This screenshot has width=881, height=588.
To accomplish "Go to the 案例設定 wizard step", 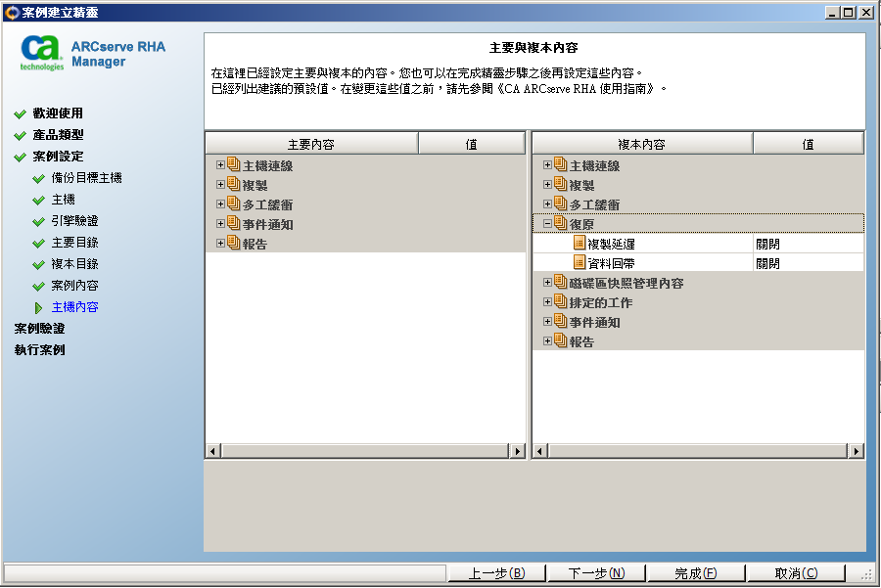I will 58,157.
